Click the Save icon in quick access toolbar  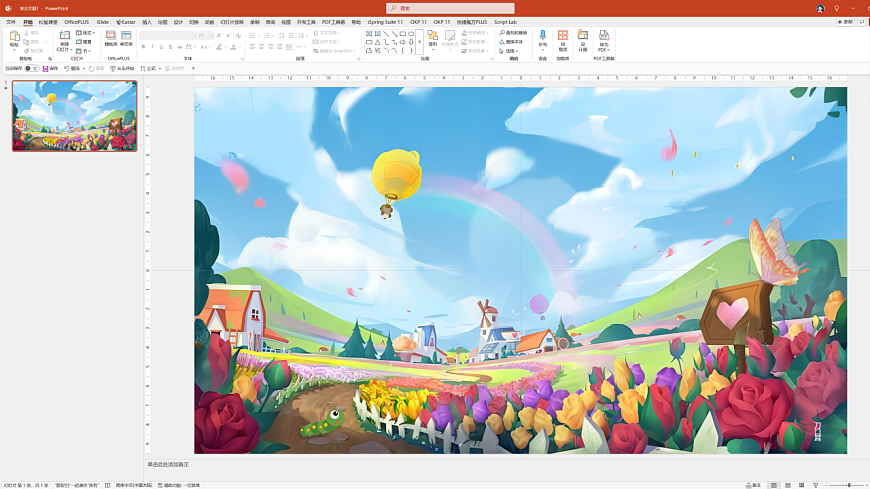tap(46, 69)
